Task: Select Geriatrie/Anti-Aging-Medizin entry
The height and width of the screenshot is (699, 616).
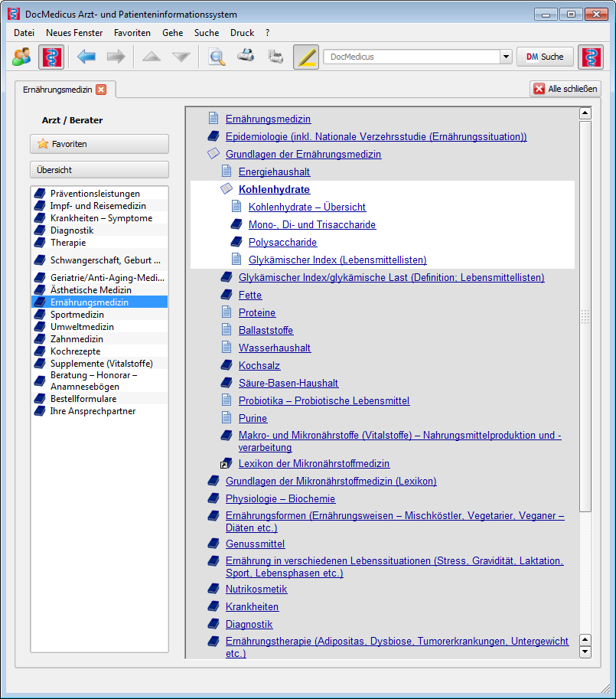Action: (99, 278)
